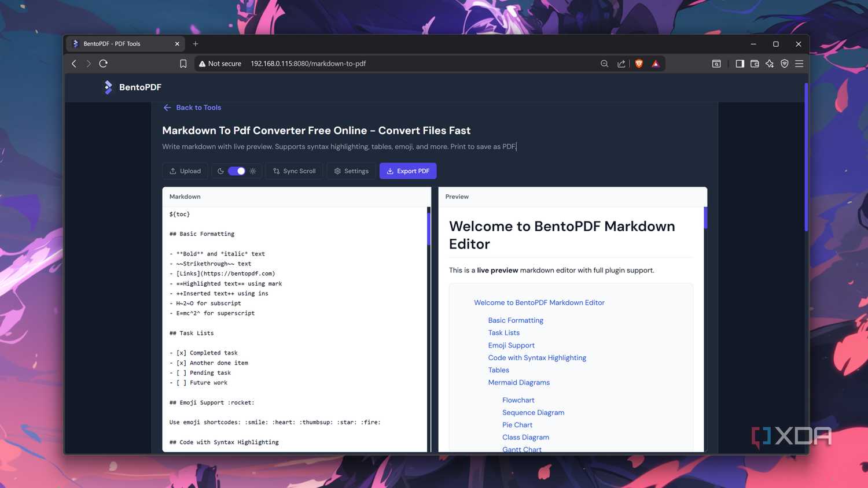Screen dimensions: 868x488
Task: Click the '[x] Completed task' line
Action: [204, 353]
